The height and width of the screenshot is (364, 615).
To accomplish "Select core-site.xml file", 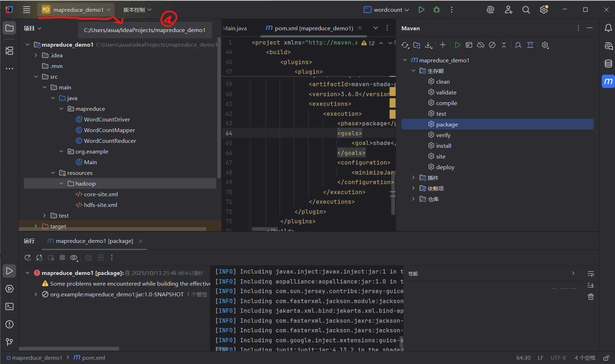I will (101, 194).
